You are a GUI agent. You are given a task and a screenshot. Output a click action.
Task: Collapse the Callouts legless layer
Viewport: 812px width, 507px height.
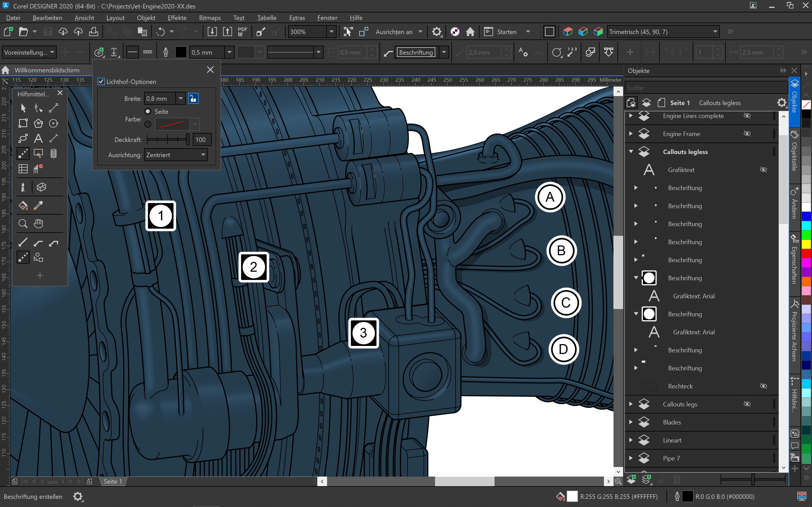[631, 152]
